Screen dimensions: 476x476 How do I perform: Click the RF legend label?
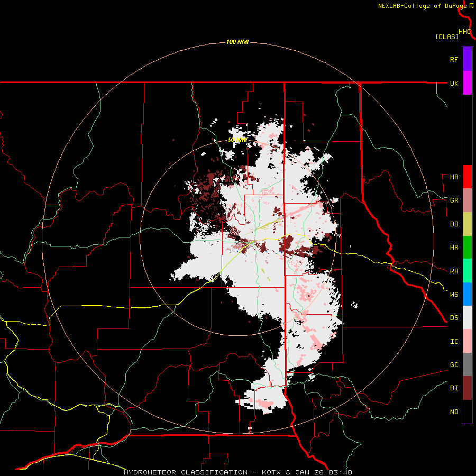pos(454,59)
